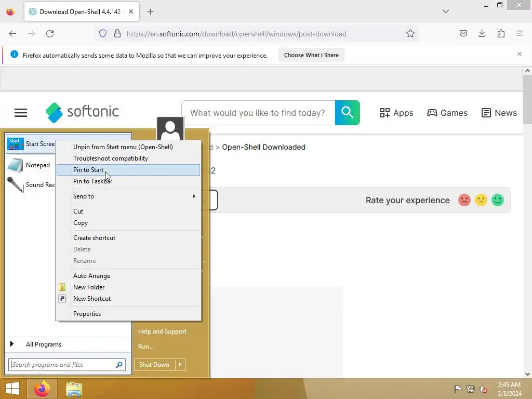Click Run... in start menu
Screen dimensions: 532x399
(146, 347)
